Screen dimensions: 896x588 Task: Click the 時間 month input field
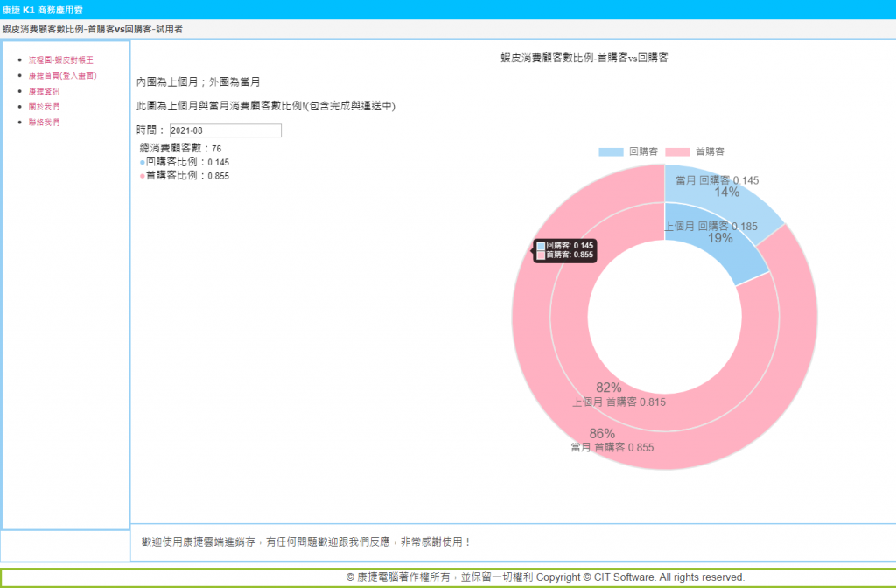225,130
